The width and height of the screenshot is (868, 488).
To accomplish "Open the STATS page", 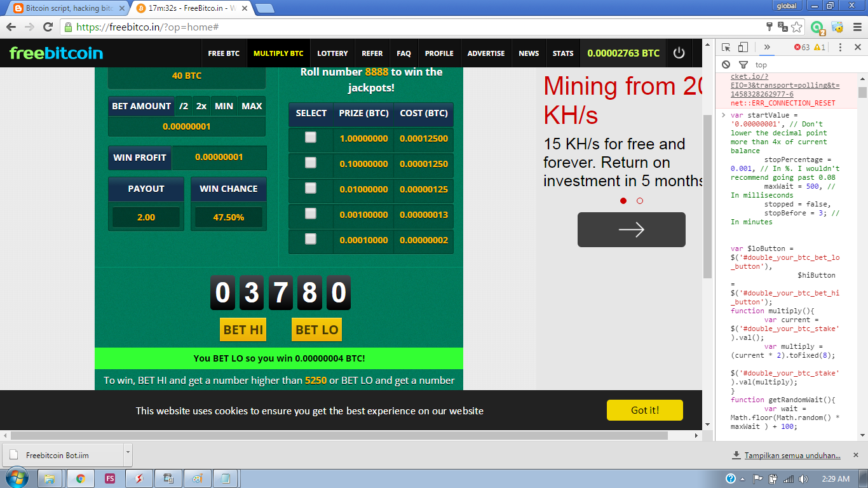I will pyautogui.click(x=563, y=53).
